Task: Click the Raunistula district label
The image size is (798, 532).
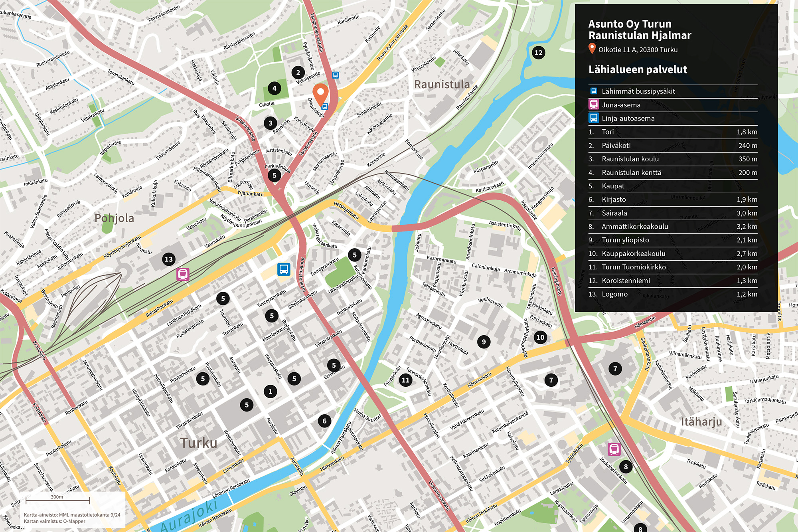Action: pos(442,85)
